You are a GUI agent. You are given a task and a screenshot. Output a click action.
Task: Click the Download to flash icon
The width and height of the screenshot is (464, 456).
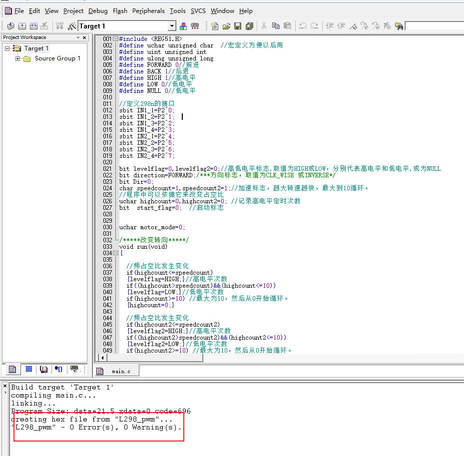[x=60, y=26]
